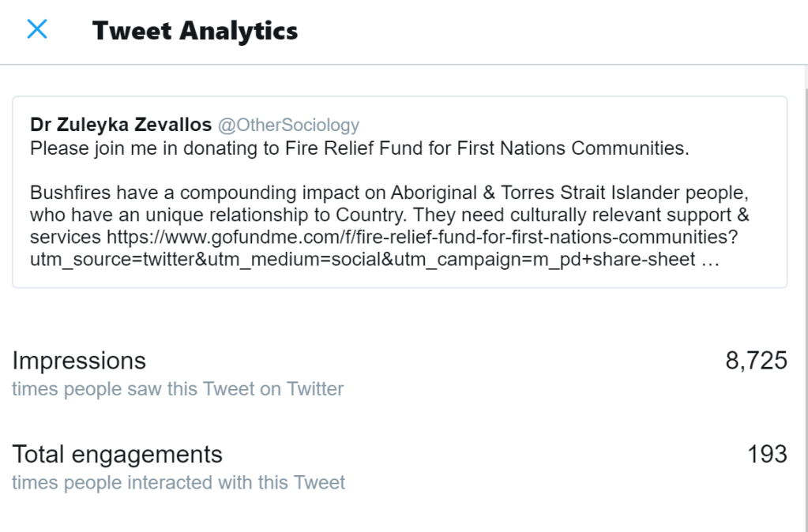Close the Tweet Analytics dialog
The height and width of the screenshot is (532, 808).
pos(36,29)
